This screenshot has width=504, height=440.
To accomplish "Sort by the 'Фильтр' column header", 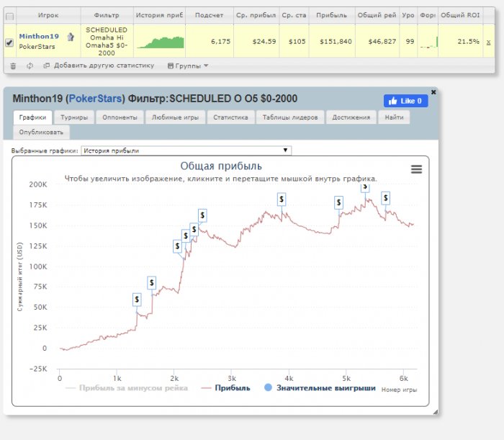I will point(107,15).
